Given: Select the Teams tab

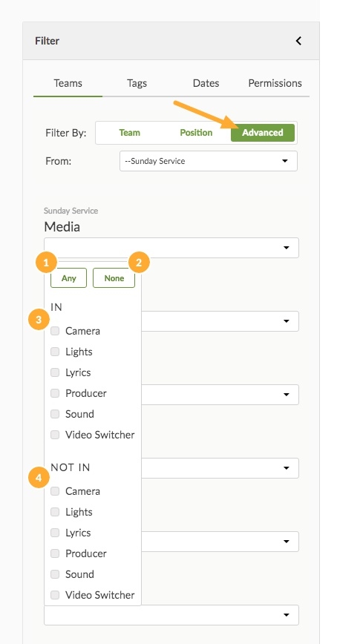Looking at the screenshot, I should pos(68,83).
